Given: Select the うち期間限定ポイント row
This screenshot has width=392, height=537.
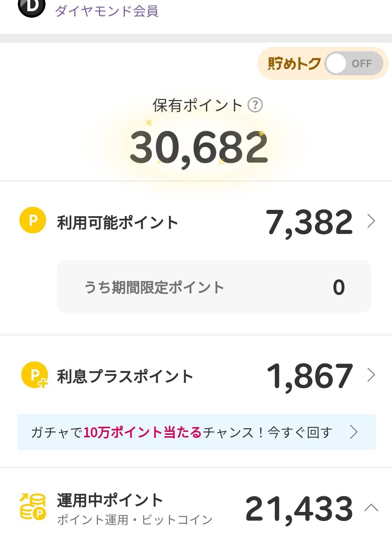Looking at the screenshot, I should 214,287.
